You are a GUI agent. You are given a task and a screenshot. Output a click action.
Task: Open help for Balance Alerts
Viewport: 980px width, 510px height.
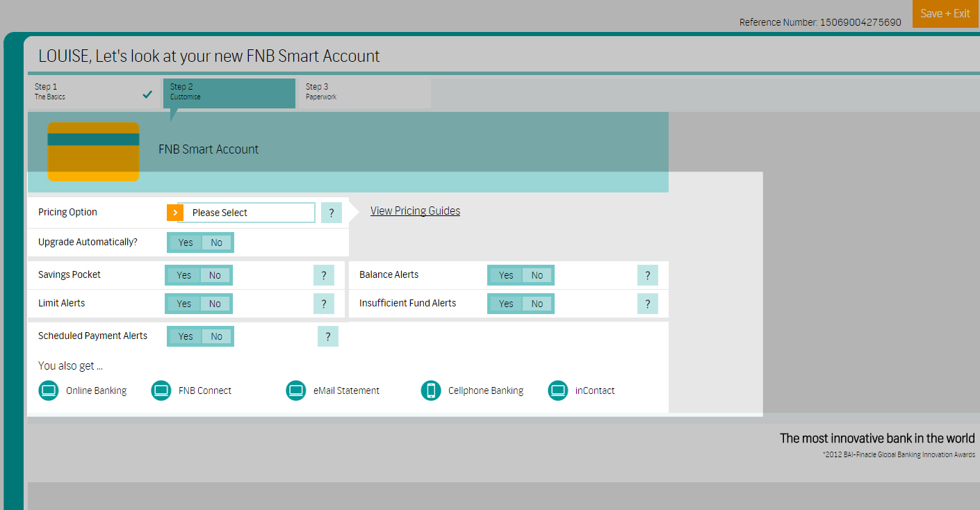click(x=648, y=275)
